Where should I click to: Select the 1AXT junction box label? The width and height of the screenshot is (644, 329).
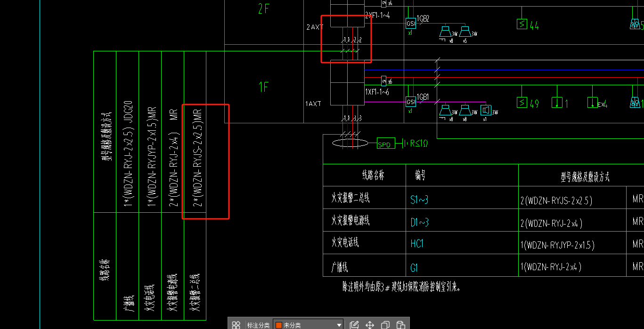coord(314,104)
